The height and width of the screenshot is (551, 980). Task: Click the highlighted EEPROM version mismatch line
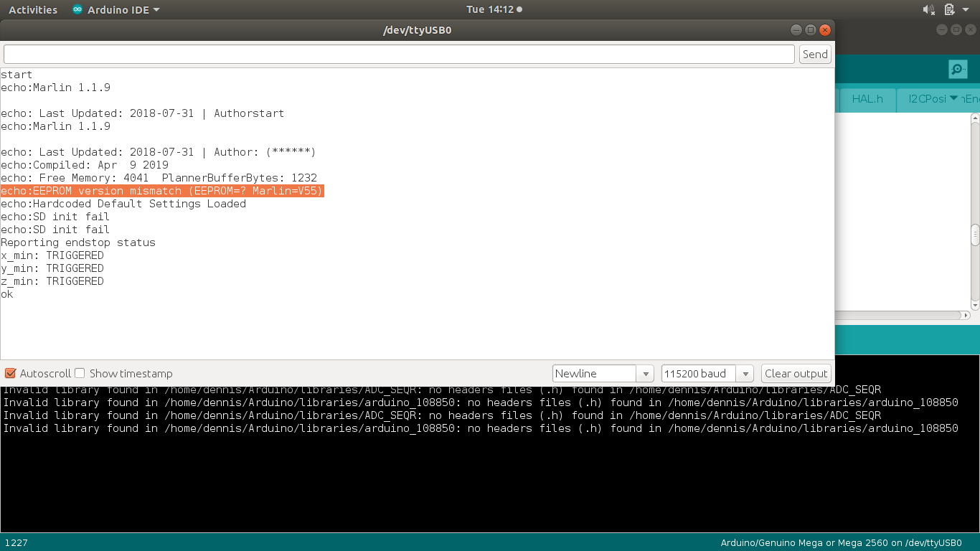point(162,191)
